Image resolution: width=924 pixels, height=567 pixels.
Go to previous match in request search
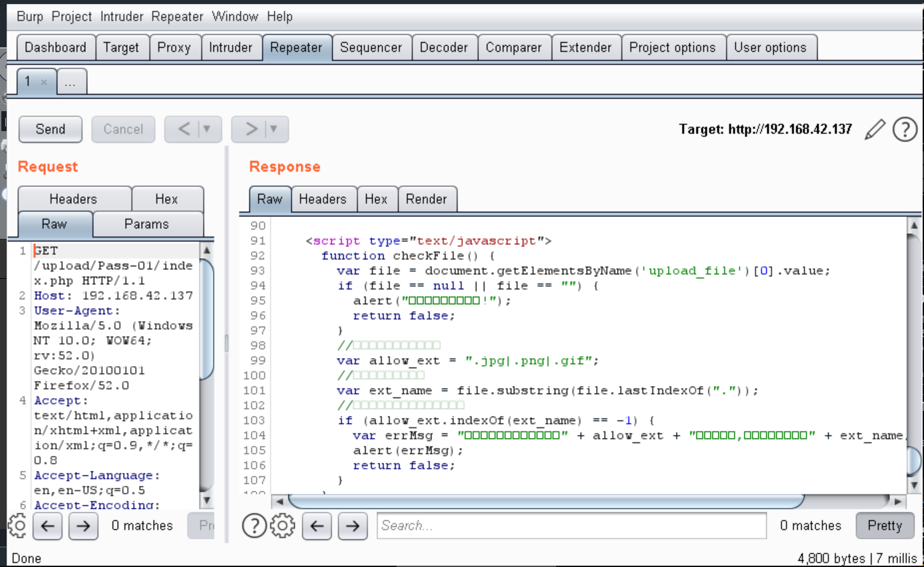pyautogui.click(x=47, y=526)
